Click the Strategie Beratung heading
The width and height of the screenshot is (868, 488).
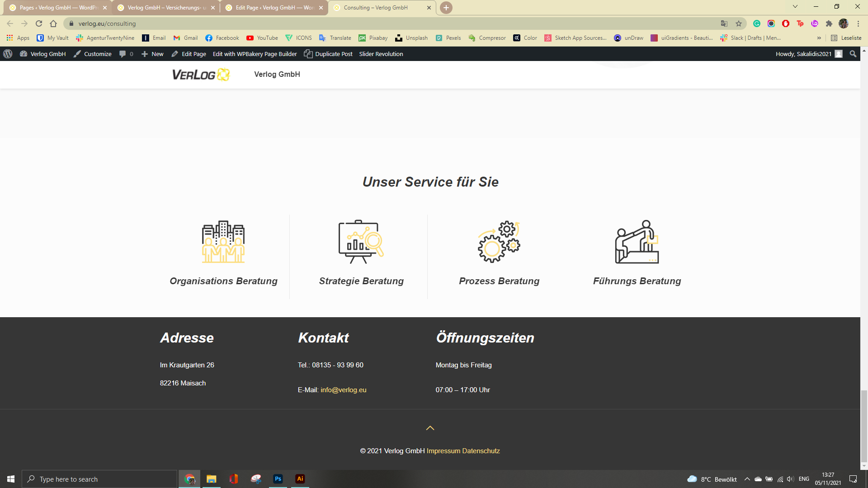click(361, 281)
